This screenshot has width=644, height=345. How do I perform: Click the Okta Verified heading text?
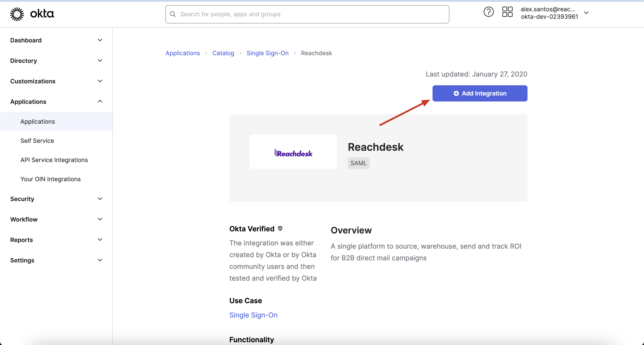click(x=252, y=229)
